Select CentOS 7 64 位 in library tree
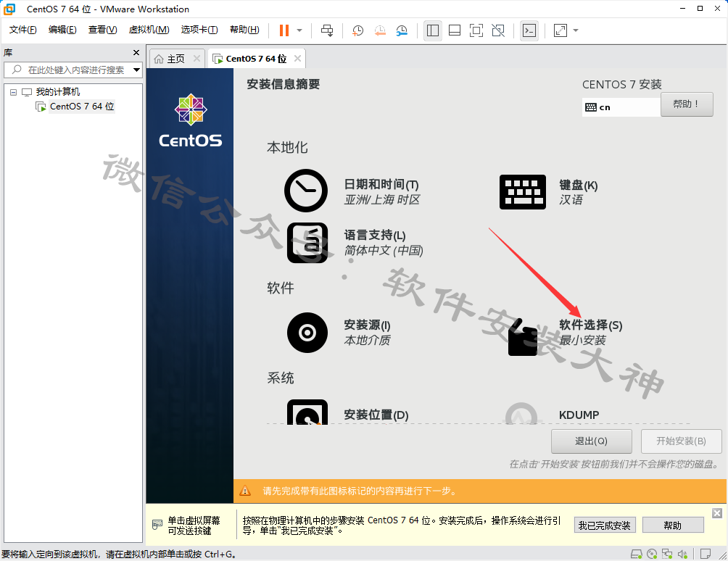 click(x=82, y=107)
